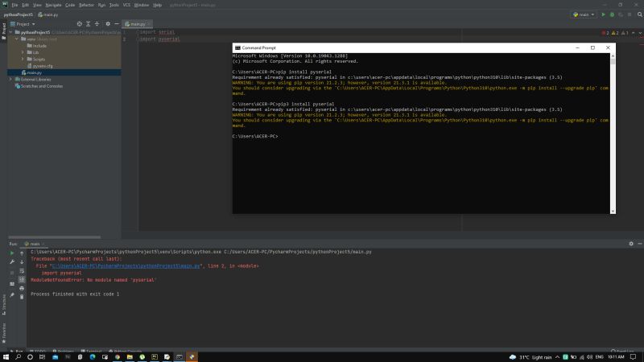Open the Navigate menu
Image resolution: width=644 pixels, height=362 pixels.
tap(53, 5)
